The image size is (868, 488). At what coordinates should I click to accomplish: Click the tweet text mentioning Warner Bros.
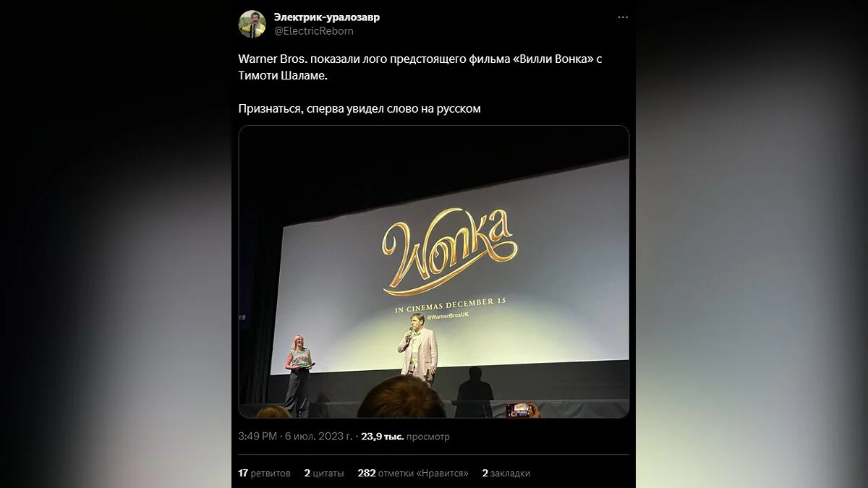pos(420,67)
